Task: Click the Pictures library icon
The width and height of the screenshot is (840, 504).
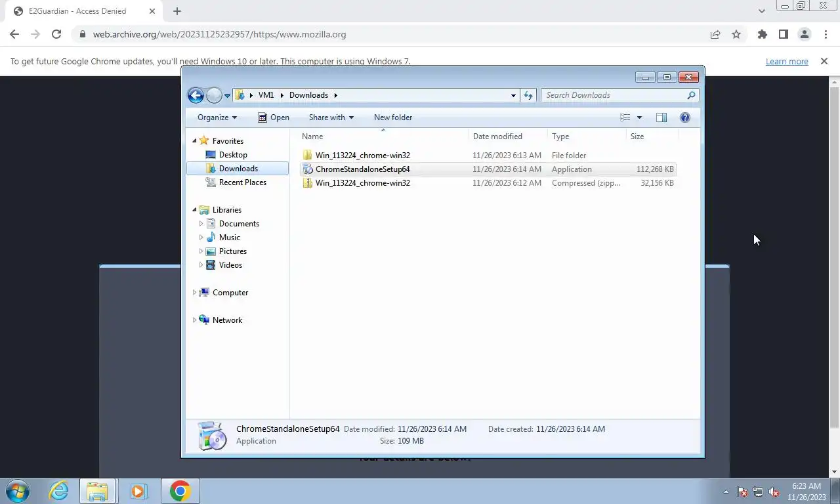Action: pos(211,251)
